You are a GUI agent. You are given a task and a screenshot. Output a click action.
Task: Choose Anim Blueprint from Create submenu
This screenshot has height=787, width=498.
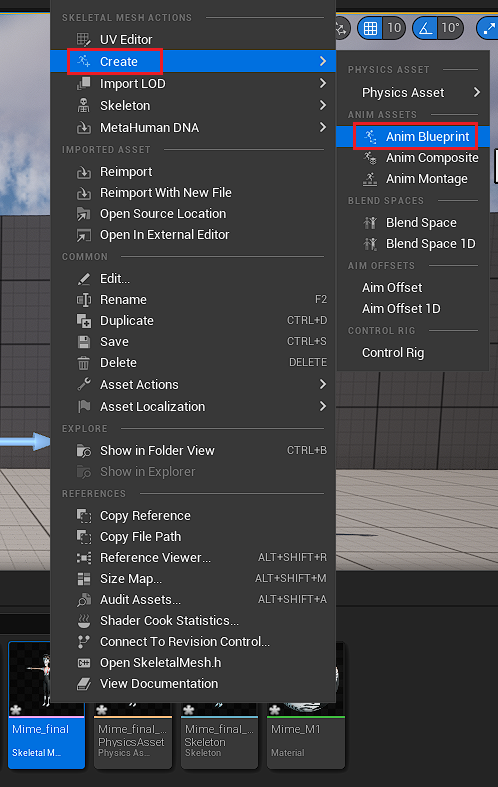413,137
